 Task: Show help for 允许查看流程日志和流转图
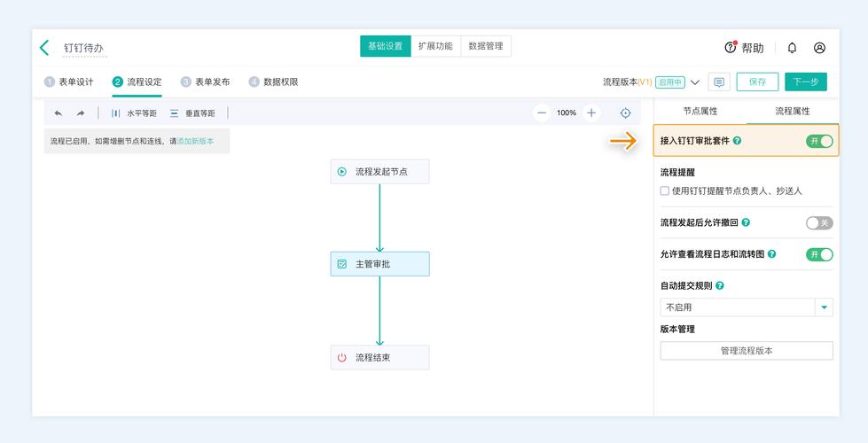point(771,254)
